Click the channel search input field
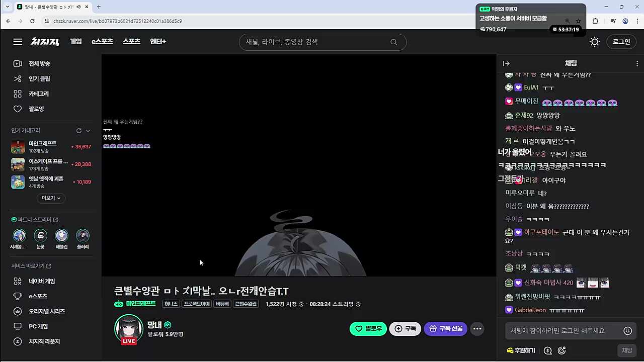Image resolution: width=644 pixels, height=362 pixels. (x=314, y=42)
